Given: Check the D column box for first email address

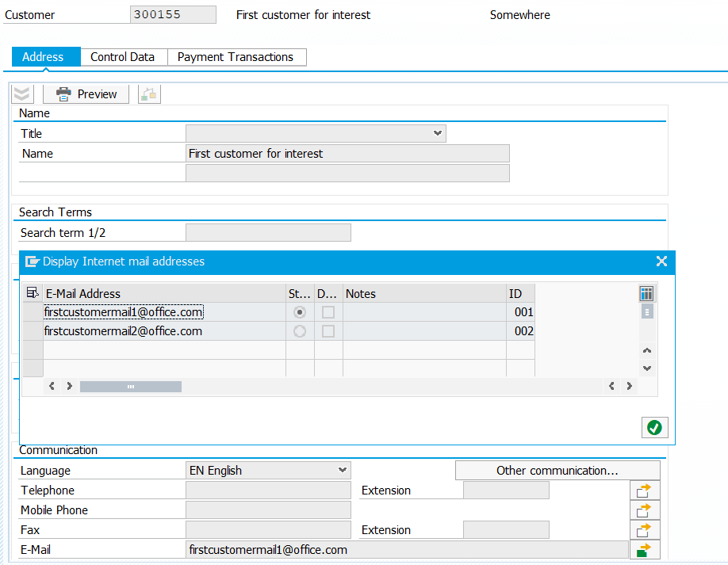Looking at the screenshot, I should pyautogui.click(x=328, y=311).
